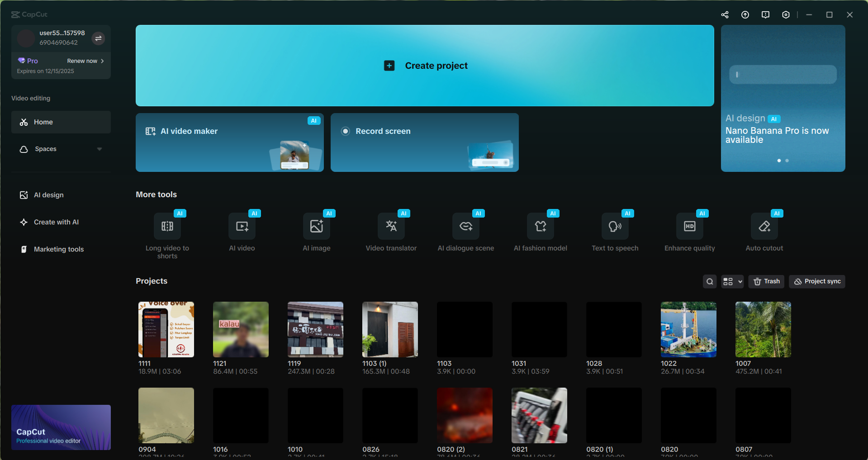Image resolution: width=868 pixels, height=460 pixels.
Task: Open the Record screen card
Action: tap(425, 142)
